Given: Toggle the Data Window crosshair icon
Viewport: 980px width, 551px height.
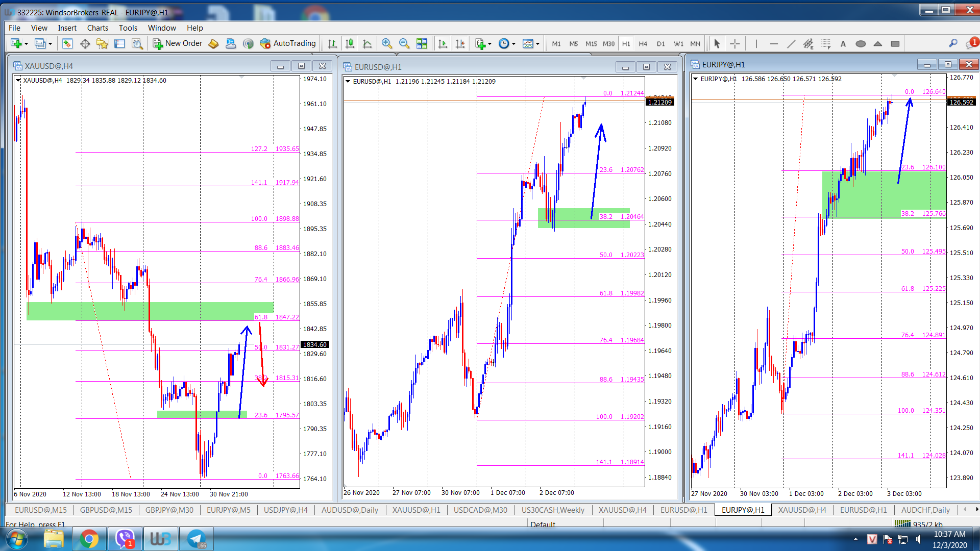Looking at the screenshot, I should [85, 44].
